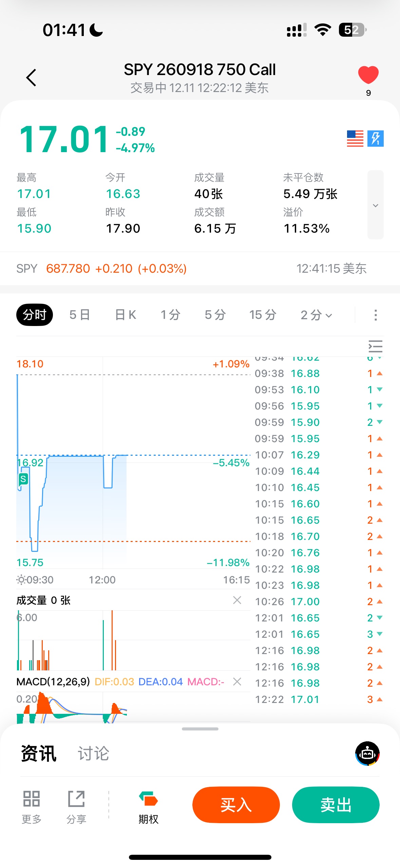Close the MACD indicator panel

pos(237,681)
